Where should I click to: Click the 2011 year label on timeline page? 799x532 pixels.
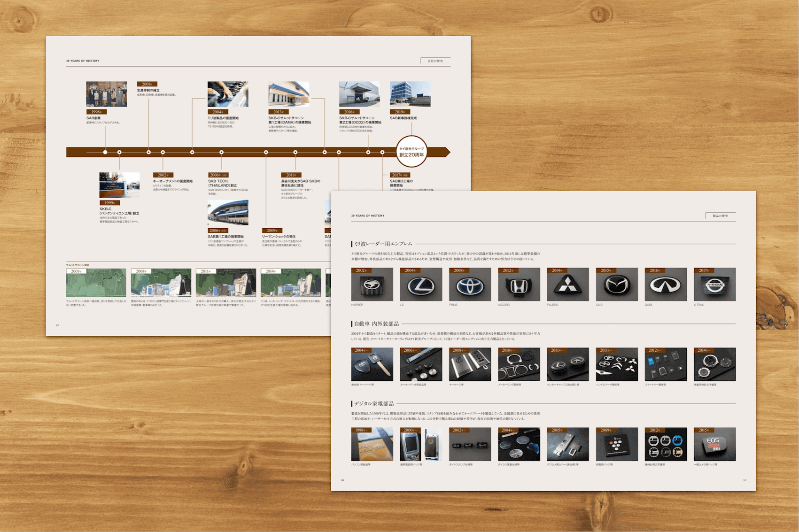291,175
